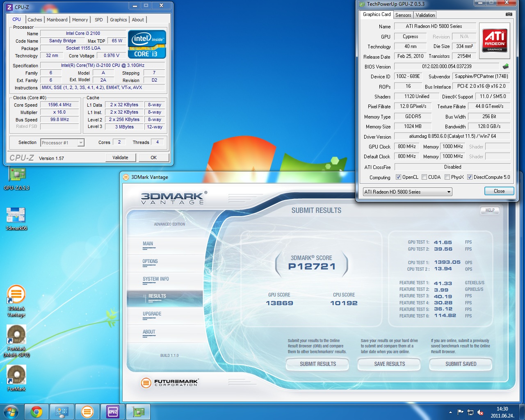Open SYSTEM INFO in 3DMark Vantage sidebar

[165, 281]
